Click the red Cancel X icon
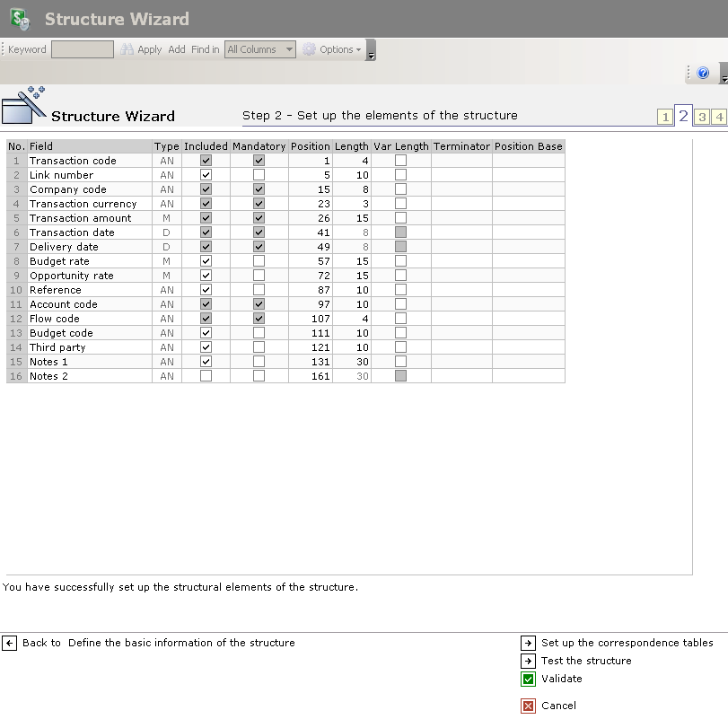 click(528, 706)
